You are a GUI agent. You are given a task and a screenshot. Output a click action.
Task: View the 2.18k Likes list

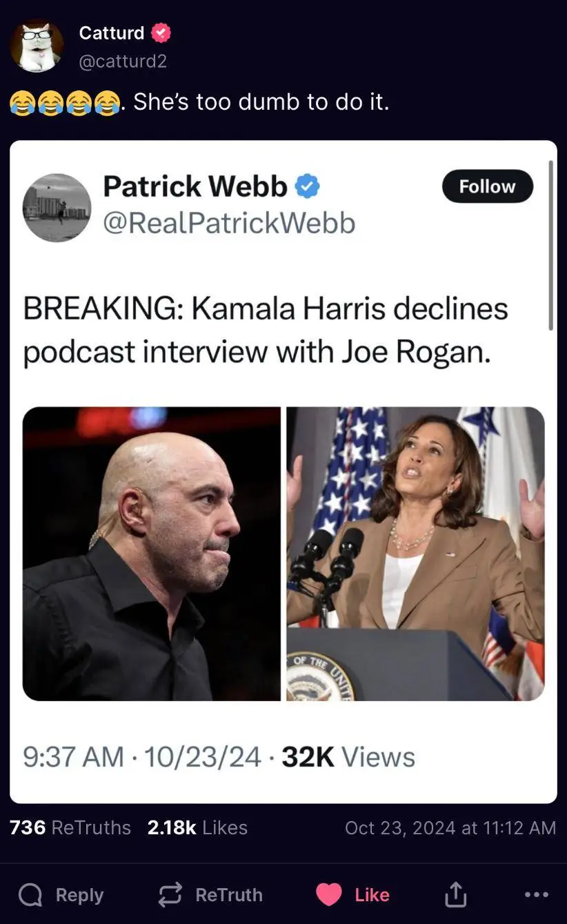(x=197, y=827)
